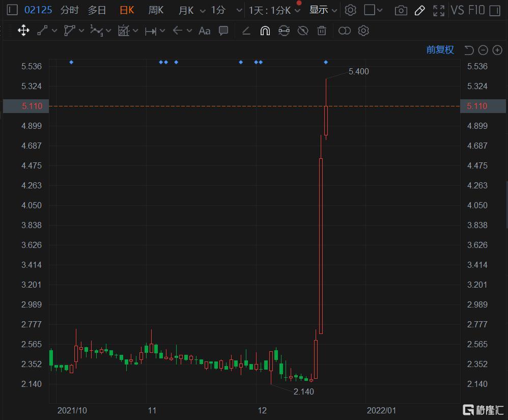Open the 1天:1分K dropdown
The width and height of the screenshot is (508, 420).
[x=274, y=10]
